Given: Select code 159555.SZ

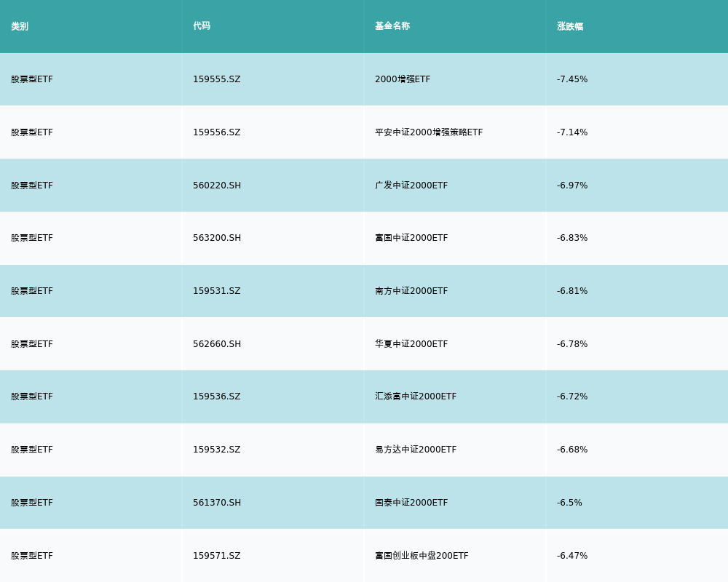Looking at the screenshot, I should click(x=217, y=79).
